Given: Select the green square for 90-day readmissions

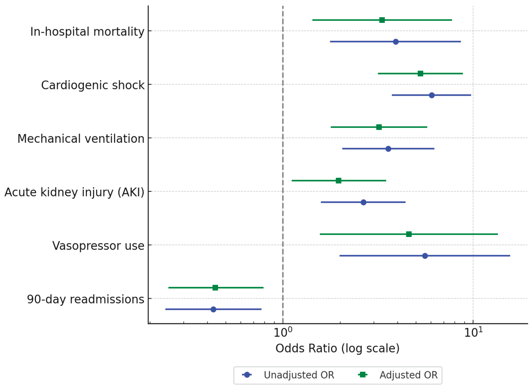Looking at the screenshot, I should click(215, 288).
